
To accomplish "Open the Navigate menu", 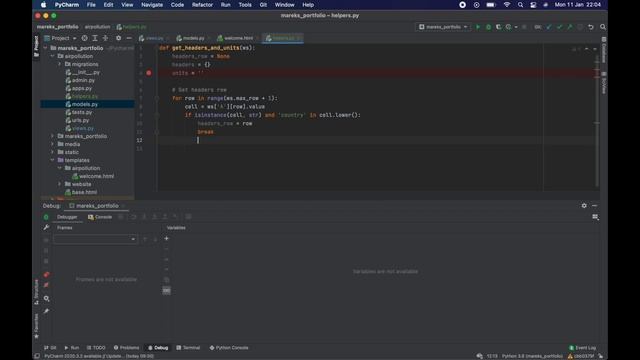I will pyautogui.click(x=152, y=5).
